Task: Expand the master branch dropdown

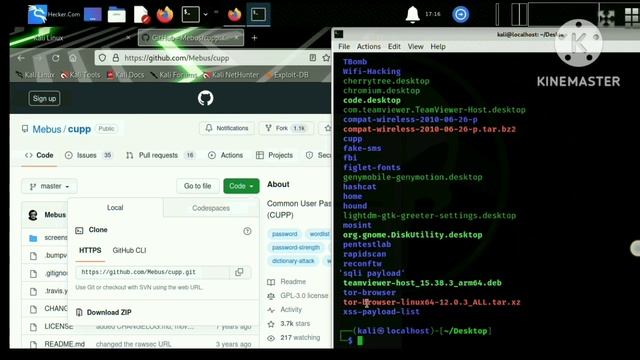Action: click(x=49, y=186)
